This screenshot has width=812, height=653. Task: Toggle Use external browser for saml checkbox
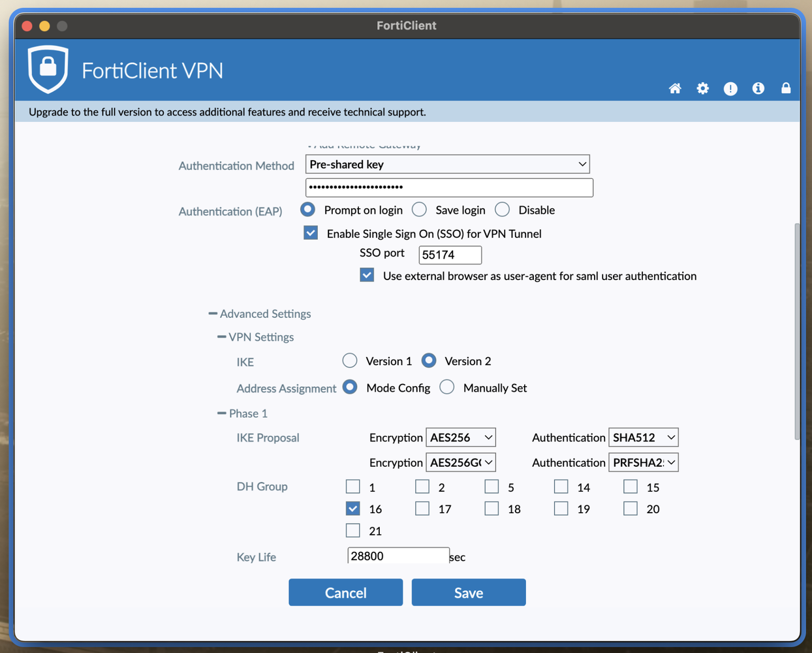(367, 276)
